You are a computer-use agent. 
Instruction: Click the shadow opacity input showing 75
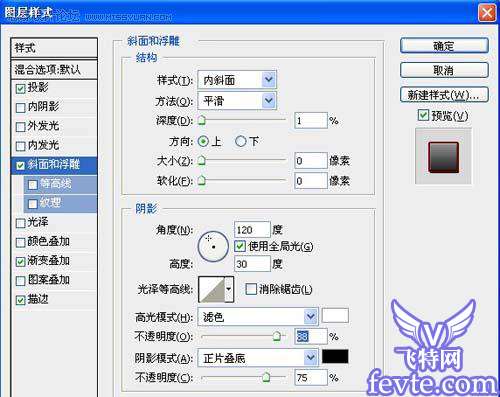pyautogui.click(x=311, y=378)
